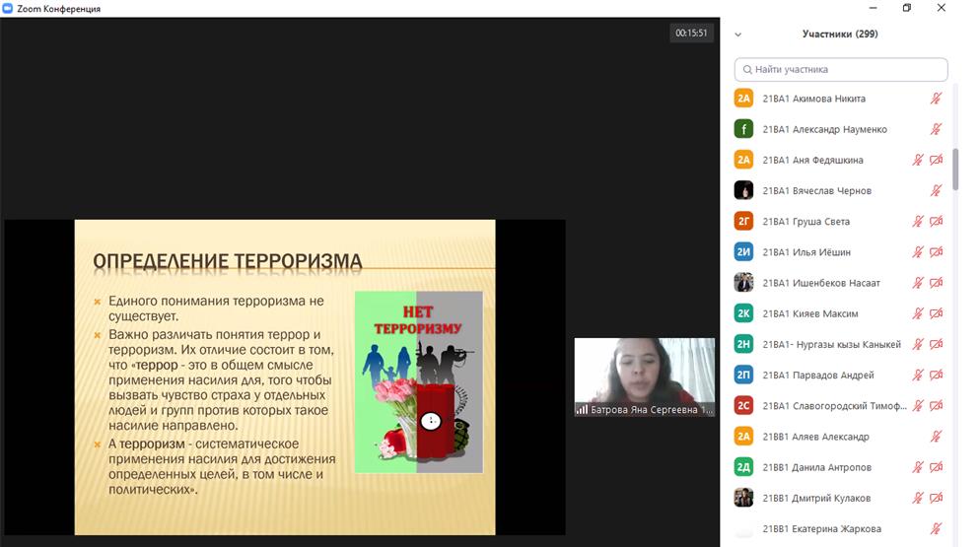Click muted mic icon for Груша Света
980x547 pixels.
pyautogui.click(x=918, y=221)
